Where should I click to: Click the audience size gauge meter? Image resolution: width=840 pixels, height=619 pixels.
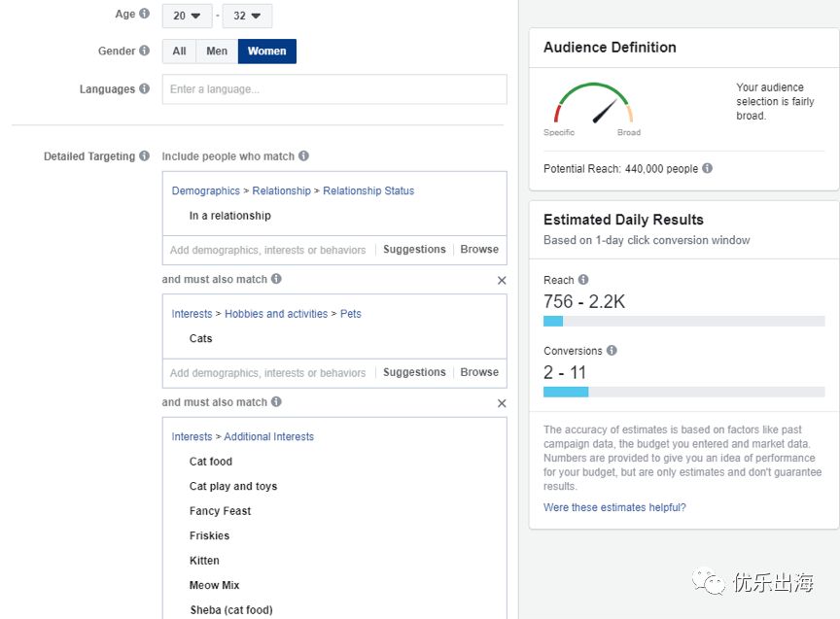click(x=593, y=105)
